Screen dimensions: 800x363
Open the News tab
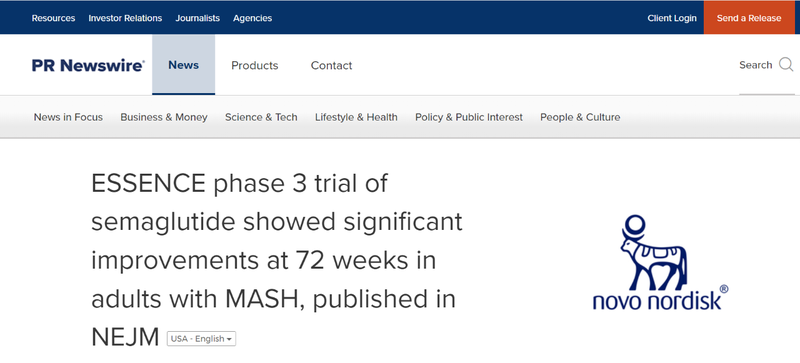click(184, 65)
